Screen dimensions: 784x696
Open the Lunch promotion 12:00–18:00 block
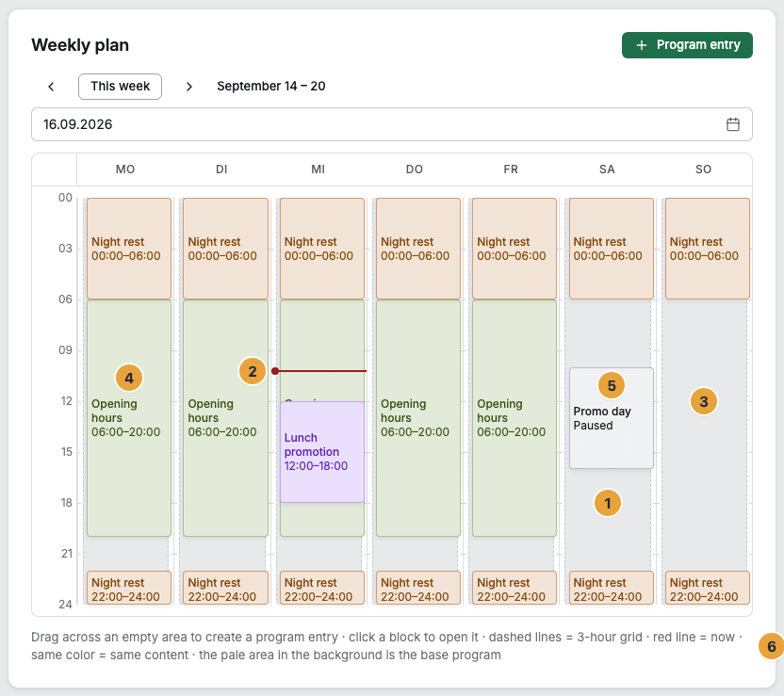pyautogui.click(x=322, y=452)
